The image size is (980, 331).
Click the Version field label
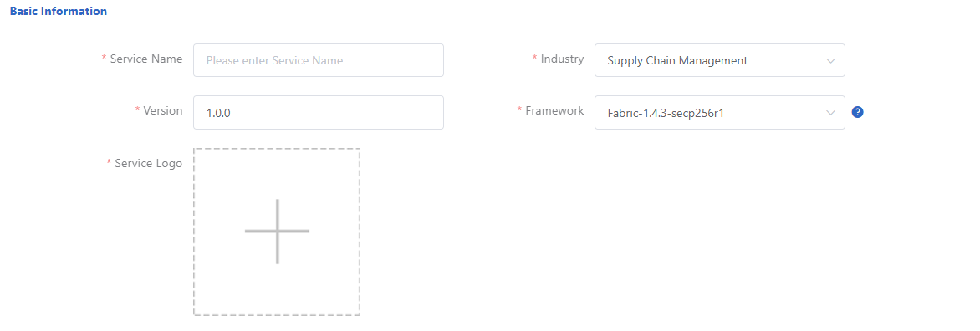163,110
